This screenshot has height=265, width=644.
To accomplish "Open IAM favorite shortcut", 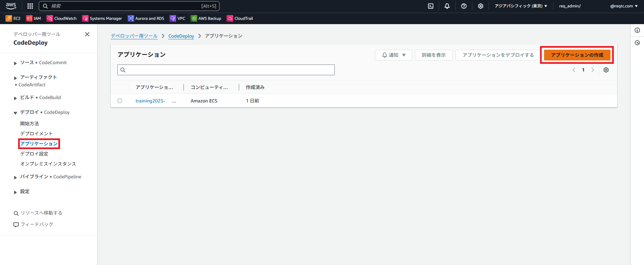I will click(34, 18).
